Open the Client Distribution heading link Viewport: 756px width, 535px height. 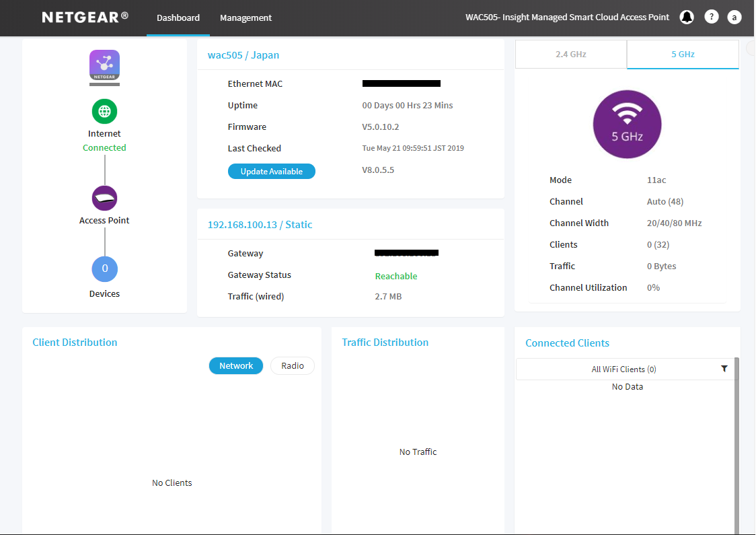[x=75, y=342]
